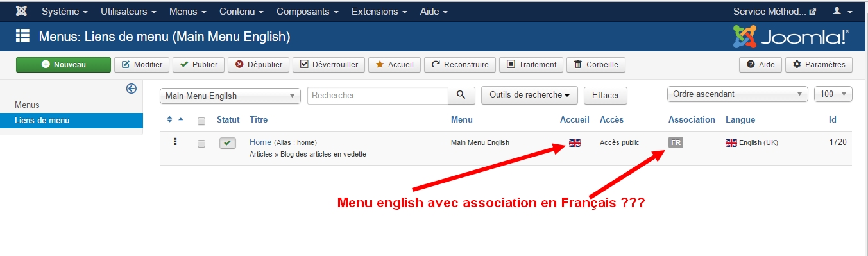
Task: Open Paramètres options button
Action: (x=819, y=64)
